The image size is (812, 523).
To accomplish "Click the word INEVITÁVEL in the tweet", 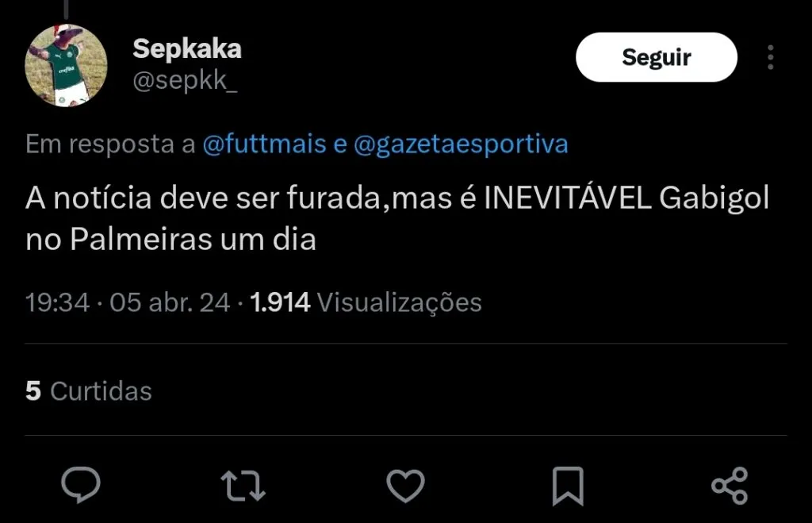I will click(x=567, y=198).
